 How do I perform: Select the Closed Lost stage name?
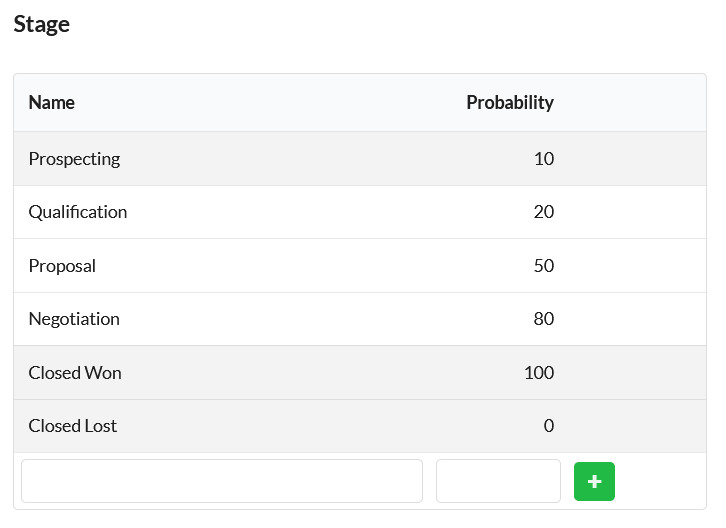click(73, 426)
